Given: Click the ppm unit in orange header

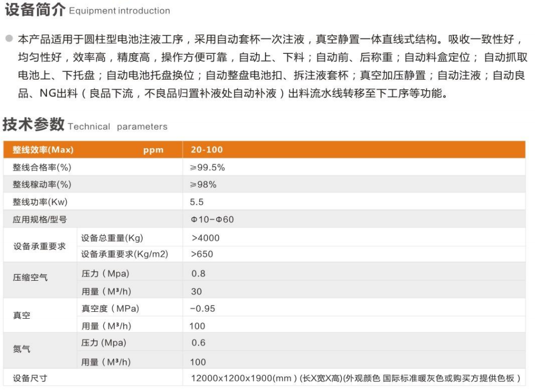Looking at the screenshot, I should (x=153, y=150).
